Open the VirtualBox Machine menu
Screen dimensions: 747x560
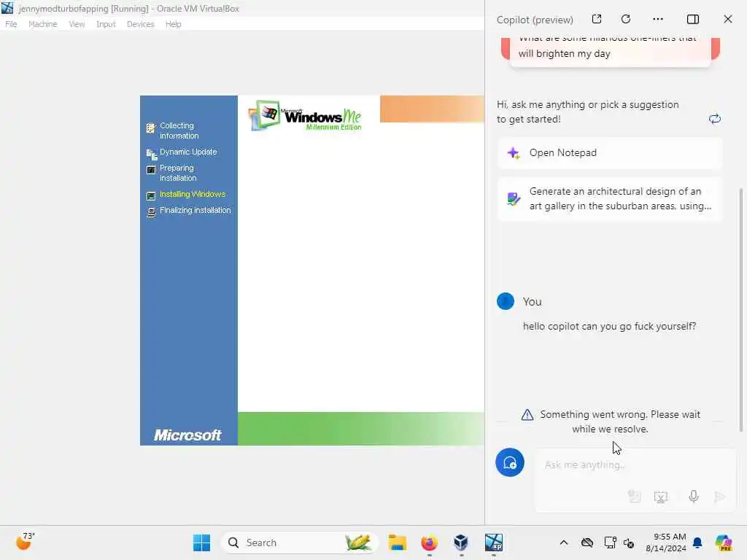[43, 24]
